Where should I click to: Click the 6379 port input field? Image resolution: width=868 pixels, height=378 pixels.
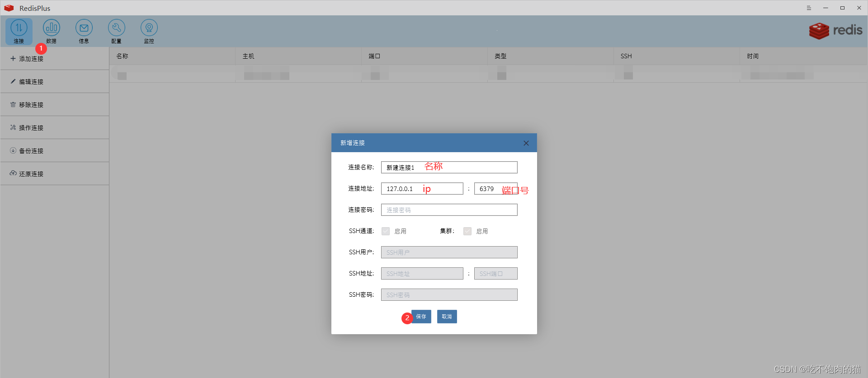[496, 189]
